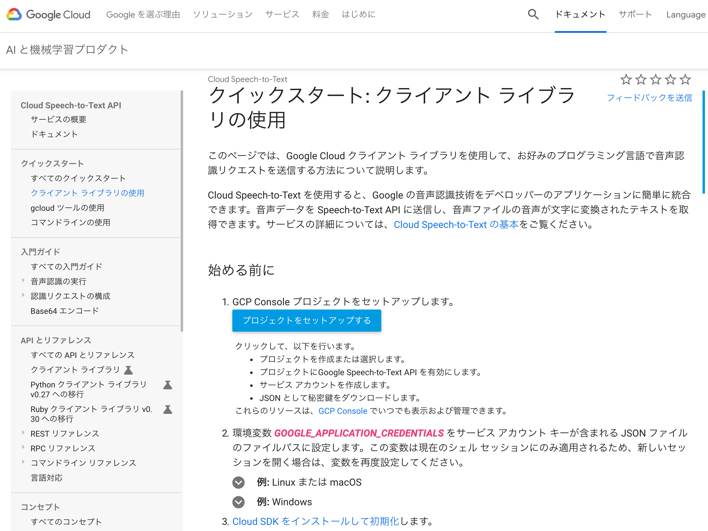Expand the 例: Linux または macOS section

tap(238, 482)
